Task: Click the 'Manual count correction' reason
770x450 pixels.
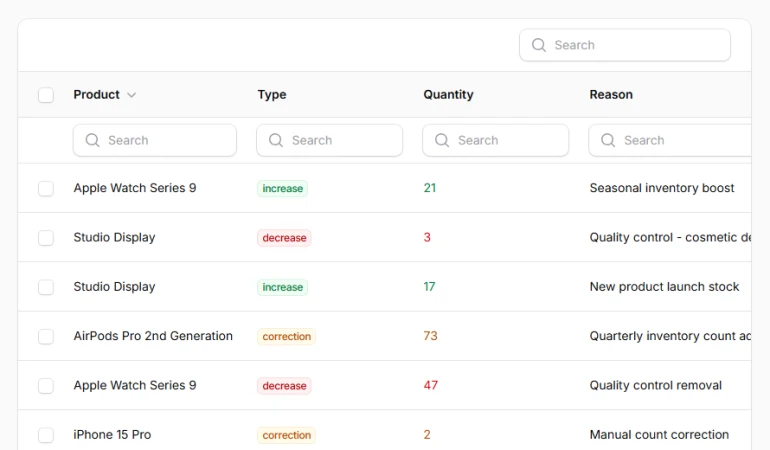Action: (659, 435)
